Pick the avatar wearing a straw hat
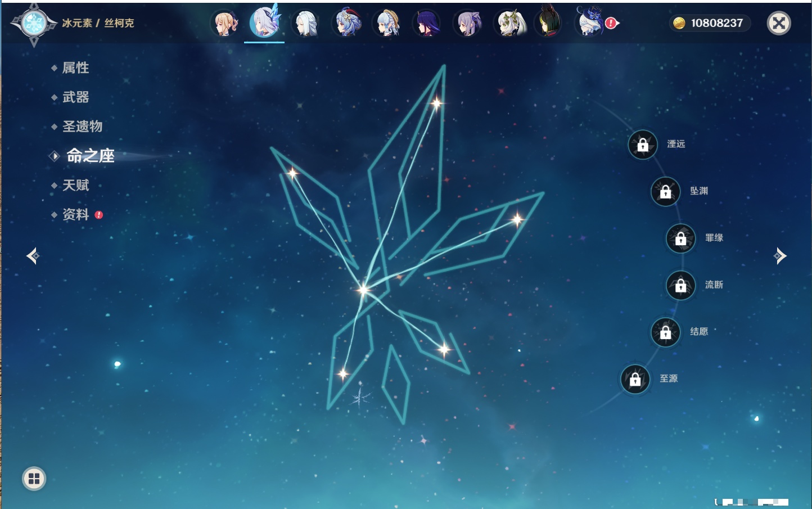Viewport: 812px width, 509px height. click(x=386, y=23)
